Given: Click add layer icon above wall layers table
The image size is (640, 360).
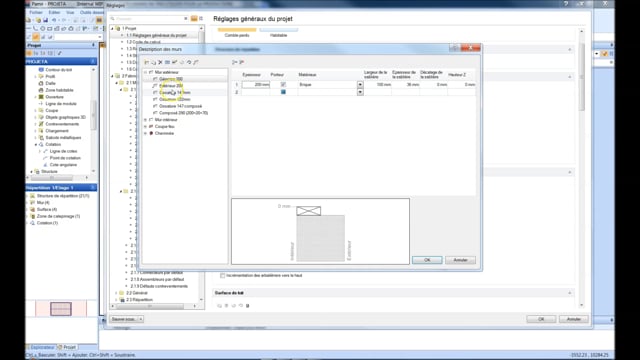Looking at the screenshot, I should [x=235, y=62].
